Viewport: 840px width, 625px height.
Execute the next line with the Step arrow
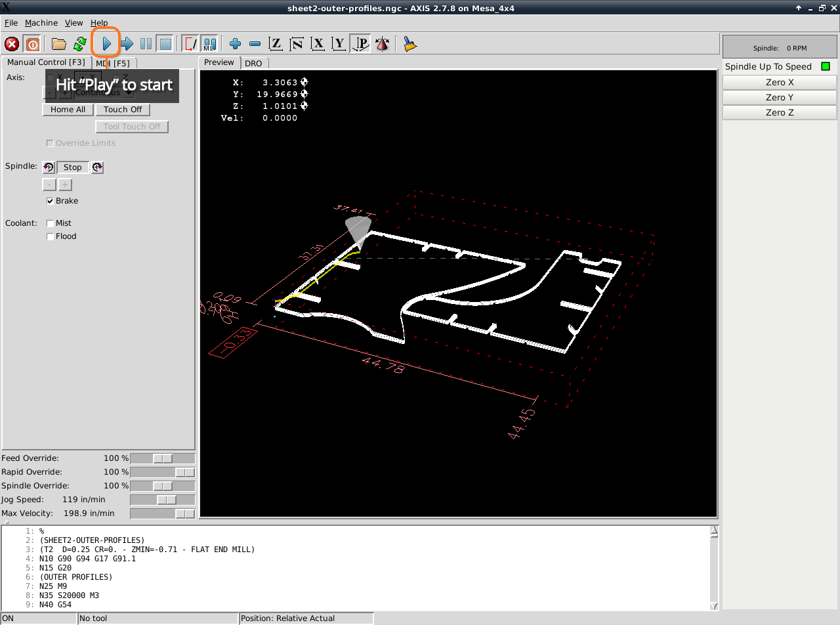127,44
